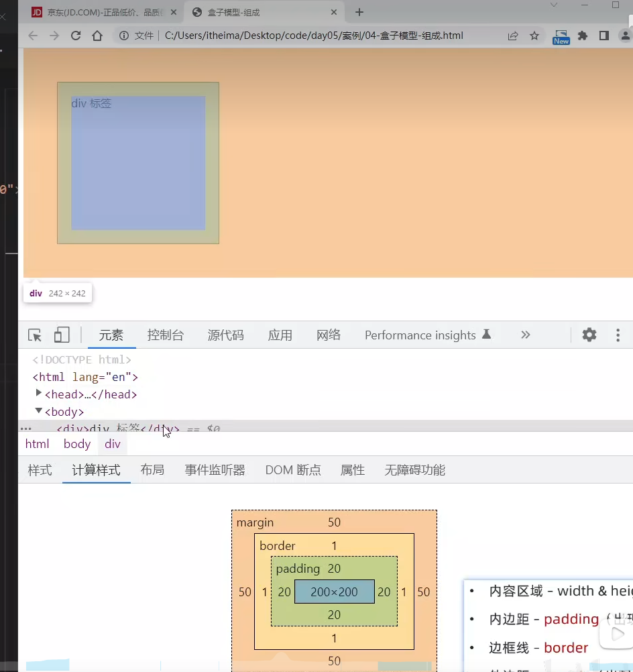Open the extensions puzzle icon
Screen dimensions: 633x672
pos(583,36)
